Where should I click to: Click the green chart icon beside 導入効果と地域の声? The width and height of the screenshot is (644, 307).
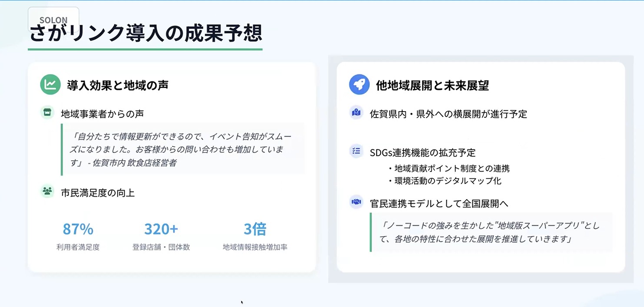click(50, 85)
